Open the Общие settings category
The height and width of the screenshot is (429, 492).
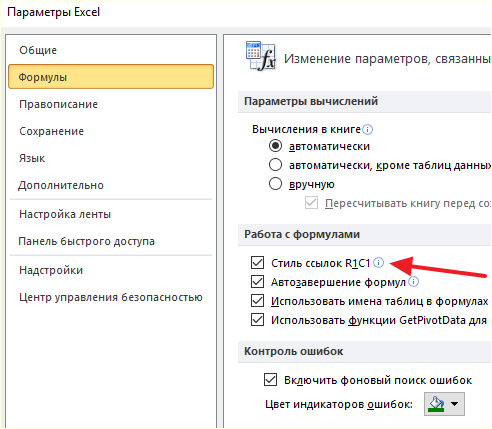(x=38, y=50)
